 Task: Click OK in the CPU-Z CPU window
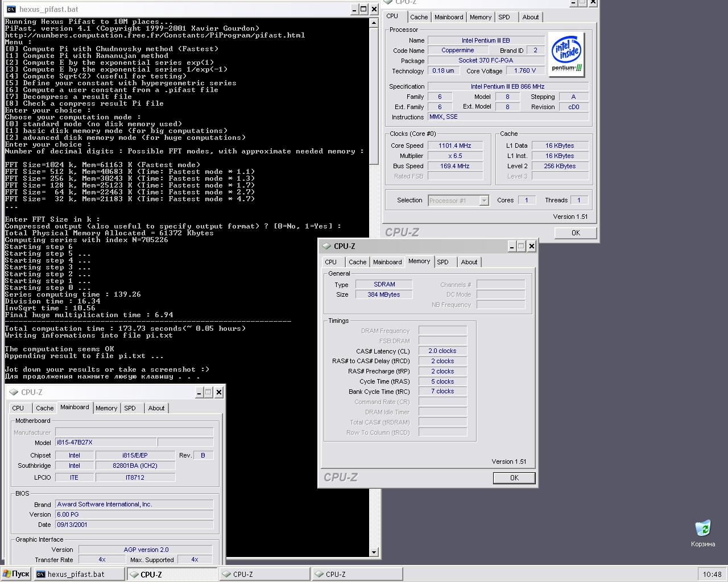pos(576,233)
